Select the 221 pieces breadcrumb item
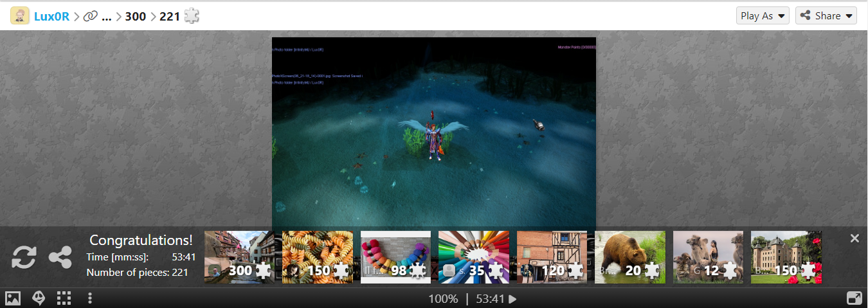The width and height of the screenshot is (868, 308). pos(170,16)
